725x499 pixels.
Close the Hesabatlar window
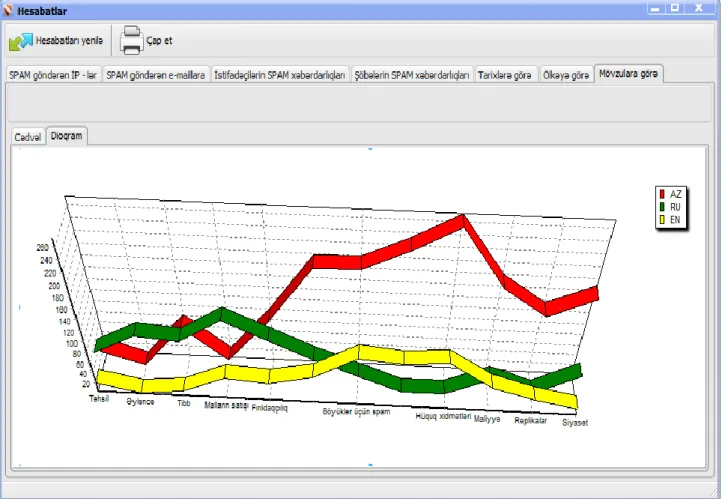click(699, 8)
